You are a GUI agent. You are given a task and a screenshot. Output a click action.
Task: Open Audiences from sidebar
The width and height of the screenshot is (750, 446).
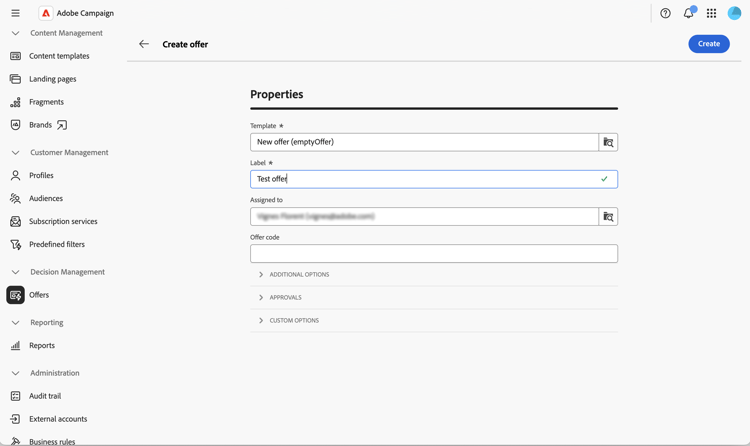(x=46, y=199)
